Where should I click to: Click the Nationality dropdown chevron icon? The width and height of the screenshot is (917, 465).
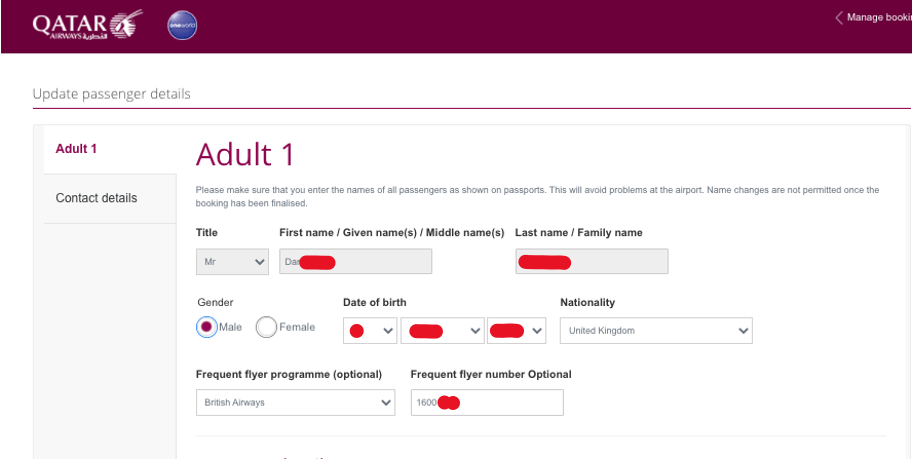coord(743,330)
